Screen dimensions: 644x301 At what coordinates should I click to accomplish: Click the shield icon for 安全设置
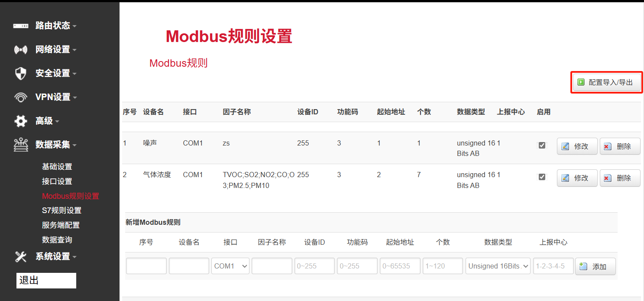coord(20,73)
